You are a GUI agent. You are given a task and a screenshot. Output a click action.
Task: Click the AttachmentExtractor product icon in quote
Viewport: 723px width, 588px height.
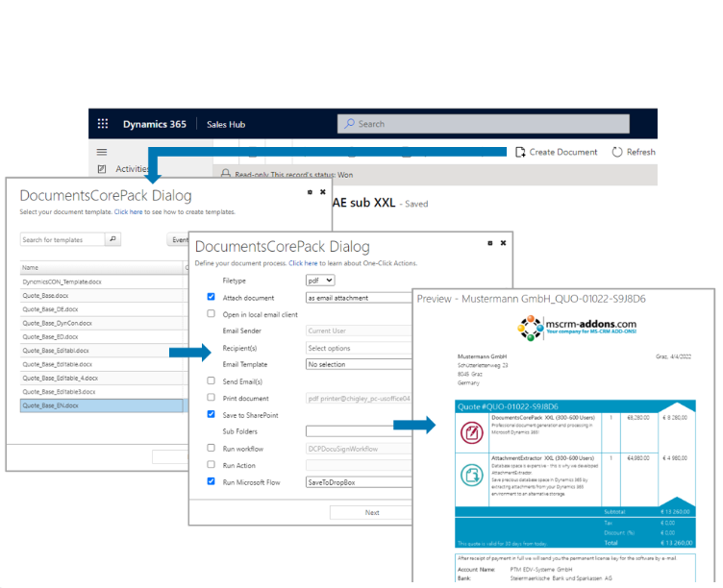click(472, 475)
